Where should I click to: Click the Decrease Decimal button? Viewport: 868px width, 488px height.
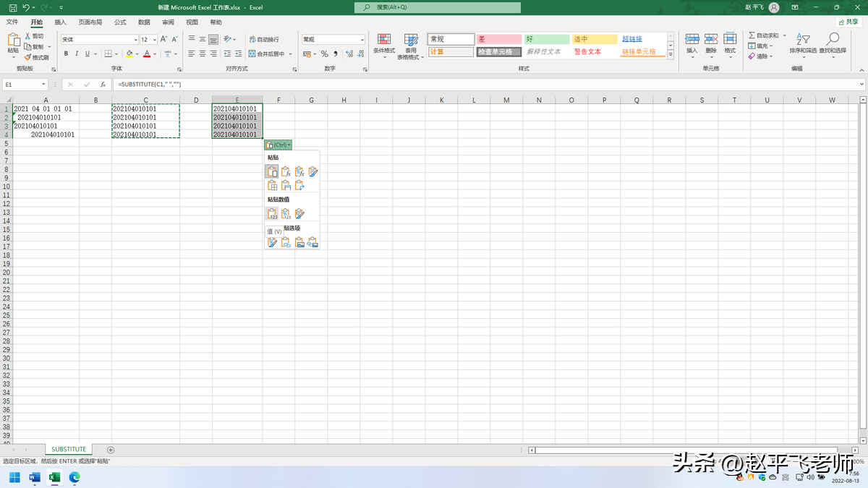pyautogui.click(x=359, y=53)
